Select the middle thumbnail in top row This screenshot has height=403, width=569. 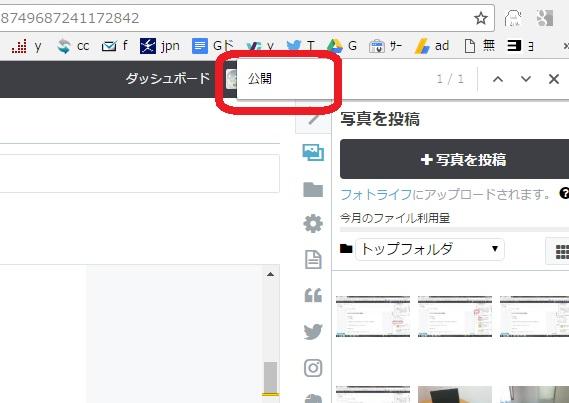tap(455, 316)
